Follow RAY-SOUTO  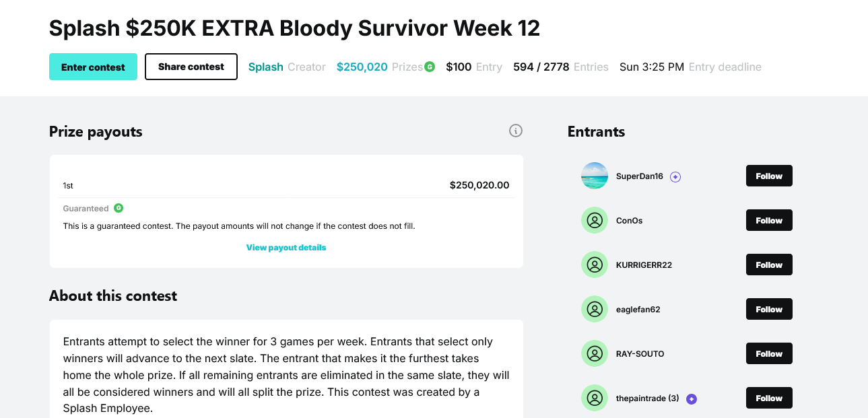[768, 353]
